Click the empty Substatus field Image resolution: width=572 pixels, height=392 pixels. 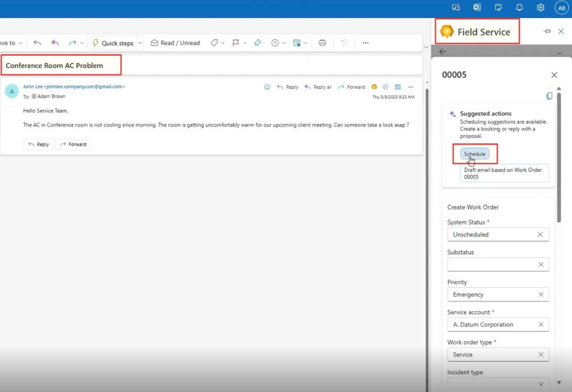pyautogui.click(x=498, y=264)
